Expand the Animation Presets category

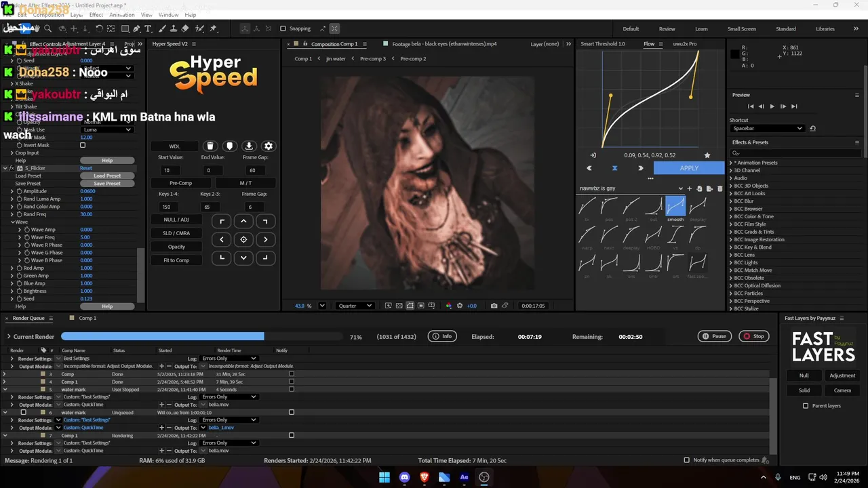coord(730,163)
